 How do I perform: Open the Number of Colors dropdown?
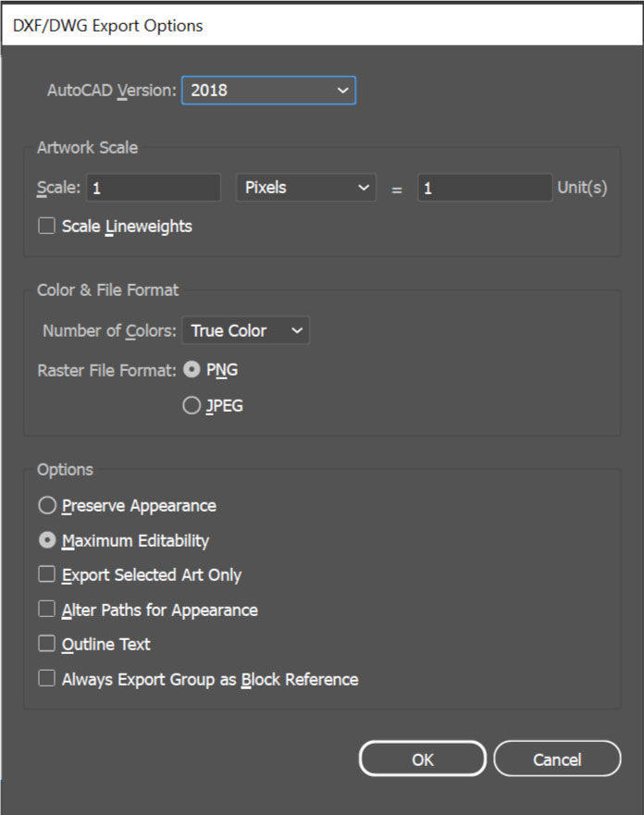click(245, 330)
